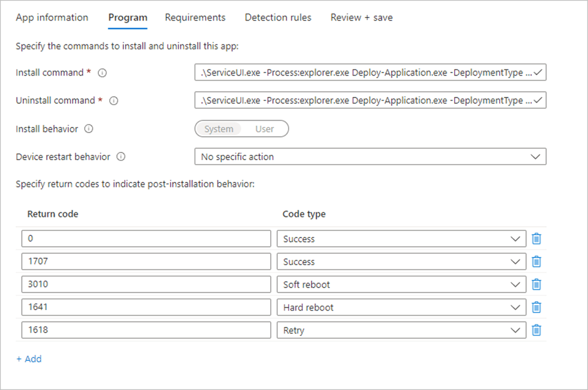Show info tooltip for Device restart behavior
The image size is (588, 390).
tap(121, 157)
